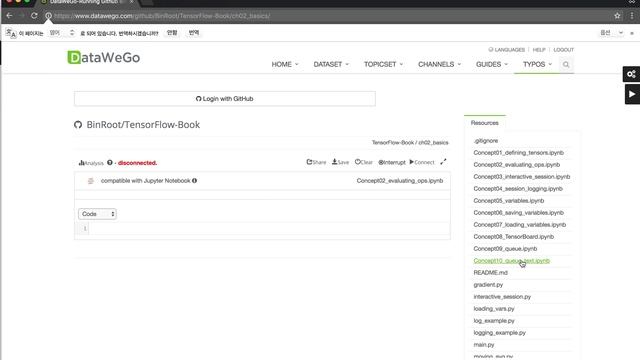The height and width of the screenshot is (360, 640).
Task: Change the cell type Code dropdown
Action: (97, 214)
